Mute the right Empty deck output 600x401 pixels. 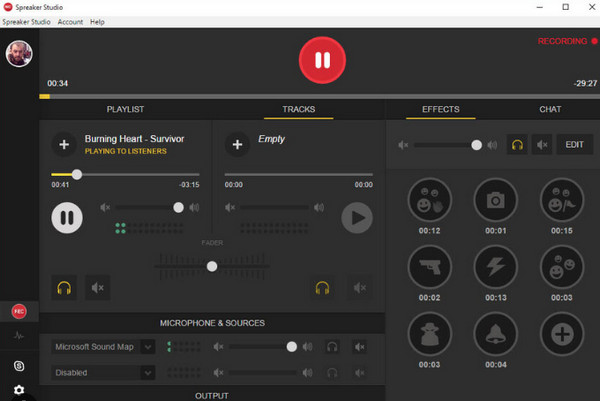(360, 288)
